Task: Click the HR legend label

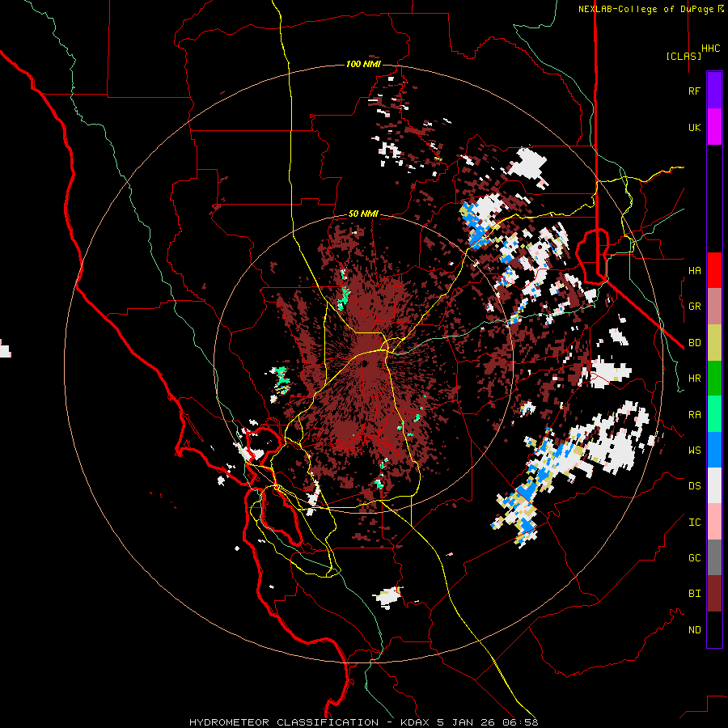Action: tap(694, 379)
